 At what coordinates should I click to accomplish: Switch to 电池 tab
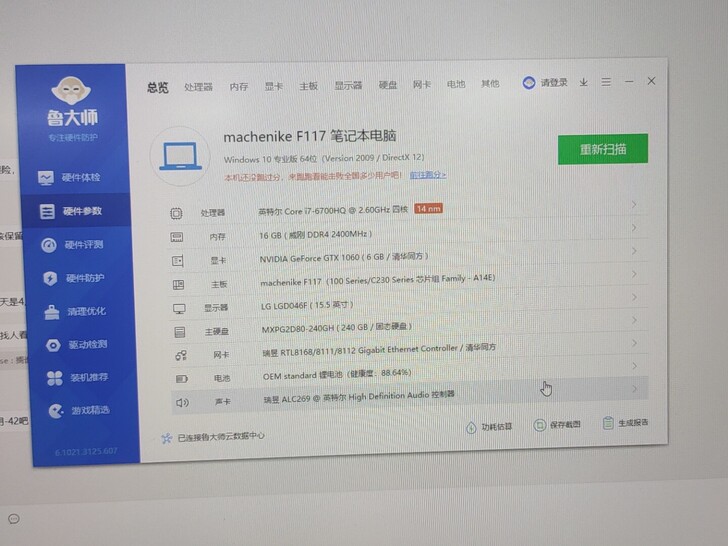455,84
